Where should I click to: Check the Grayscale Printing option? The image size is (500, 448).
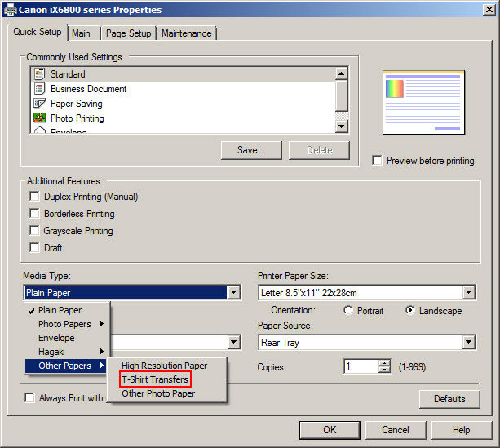pyautogui.click(x=34, y=231)
